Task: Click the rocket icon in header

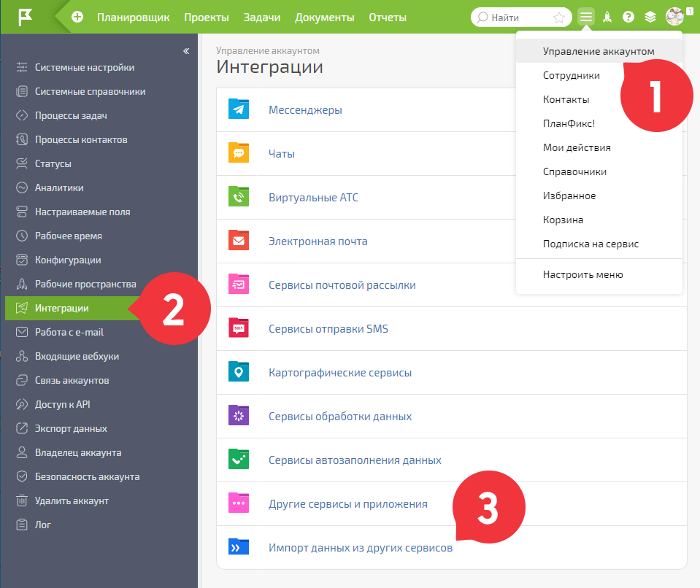Action: click(607, 17)
